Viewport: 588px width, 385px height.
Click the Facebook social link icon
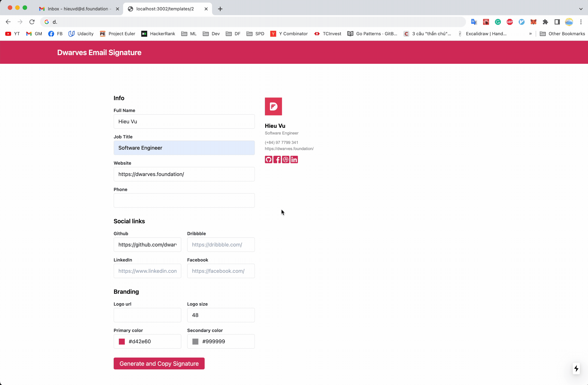tap(277, 159)
